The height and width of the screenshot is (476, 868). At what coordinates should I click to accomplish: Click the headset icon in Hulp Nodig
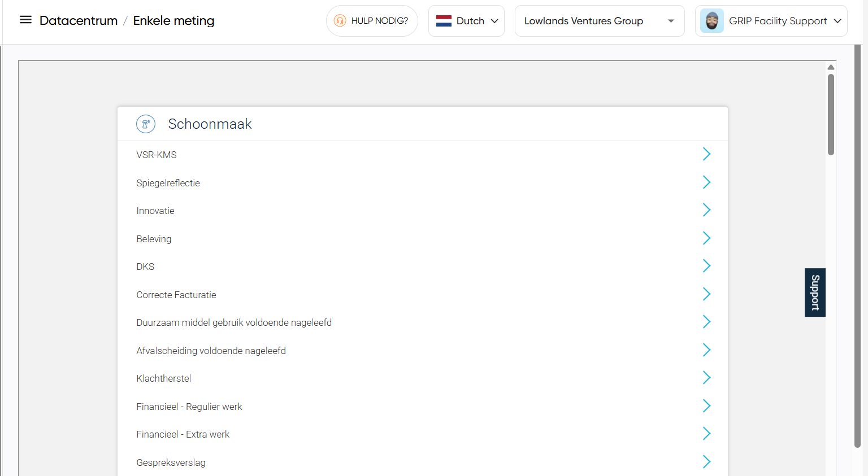[340, 21]
